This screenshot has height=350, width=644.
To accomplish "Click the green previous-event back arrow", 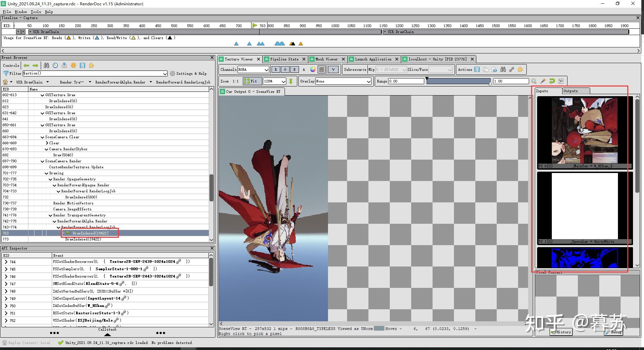I will (x=26, y=65).
